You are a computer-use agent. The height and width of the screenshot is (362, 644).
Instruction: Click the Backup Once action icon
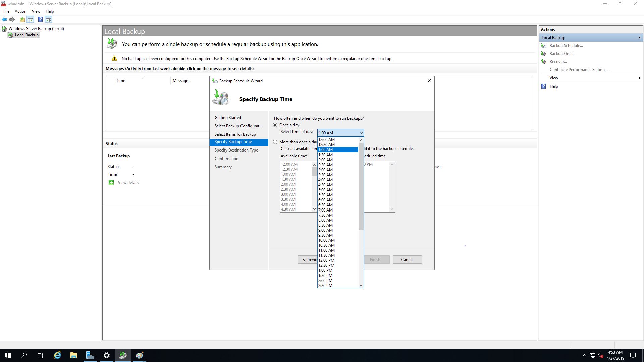(544, 54)
